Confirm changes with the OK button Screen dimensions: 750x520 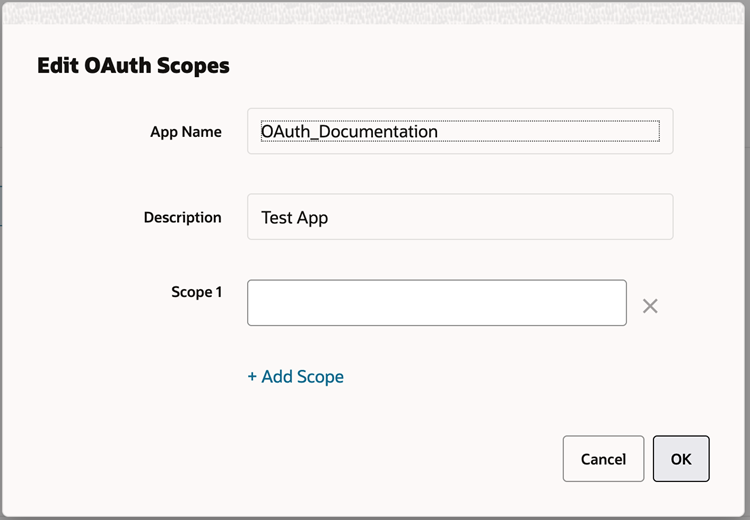tap(681, 459)
